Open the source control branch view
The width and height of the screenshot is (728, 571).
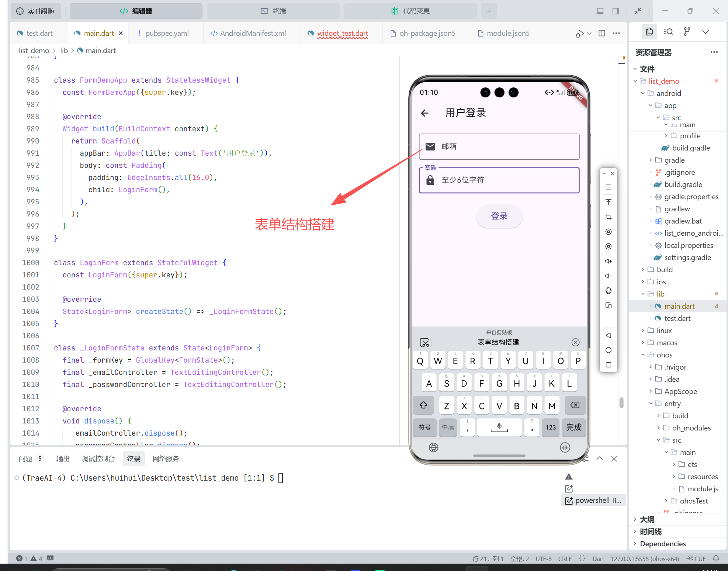coord(687,32)
